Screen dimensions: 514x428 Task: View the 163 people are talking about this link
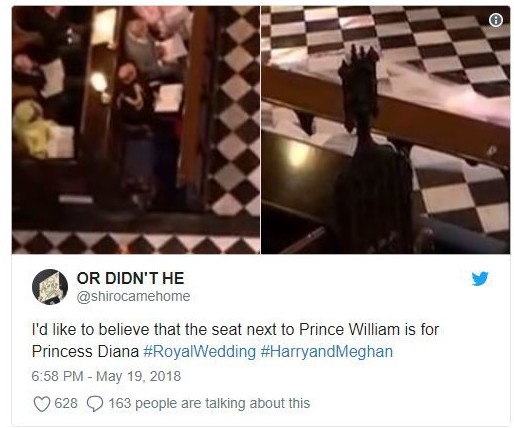[209, 403]
